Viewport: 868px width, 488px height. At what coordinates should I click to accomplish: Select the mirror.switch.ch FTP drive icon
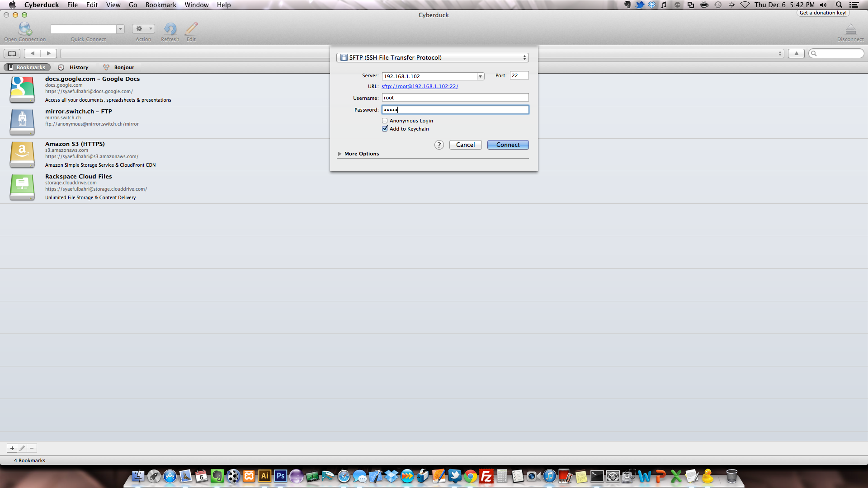click(22, 122)
